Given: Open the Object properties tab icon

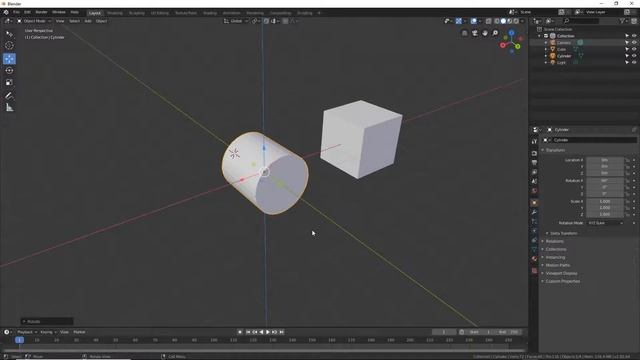Looking at the screenshot, I should pos(534,202).
